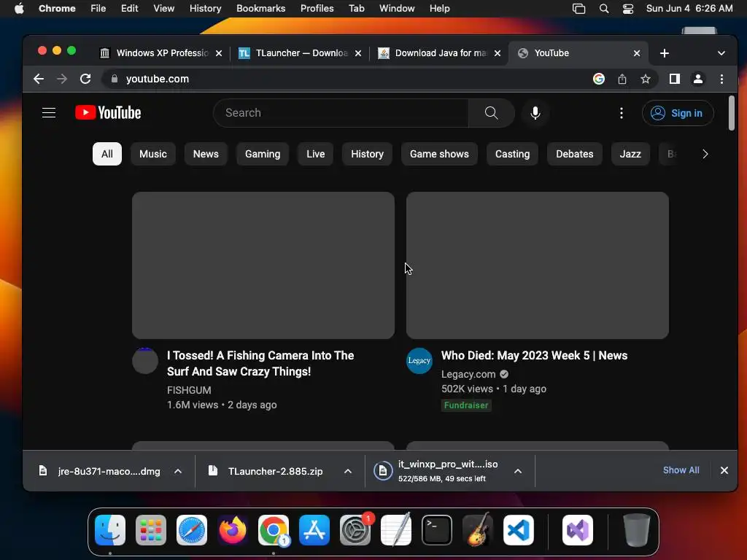Select the Music filter chip

(x=153, y=154)
